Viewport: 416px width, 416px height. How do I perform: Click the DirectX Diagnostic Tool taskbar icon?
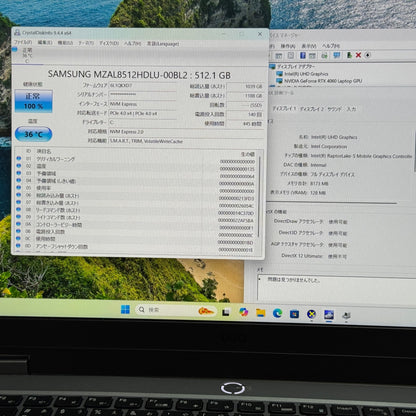coord(311,314)
